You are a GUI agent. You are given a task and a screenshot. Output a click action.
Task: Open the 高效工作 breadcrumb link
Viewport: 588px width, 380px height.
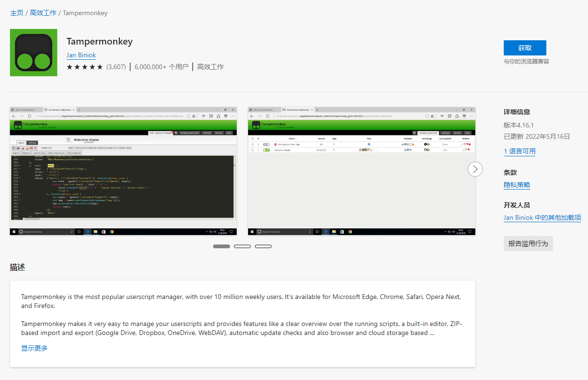coord(43,13)
